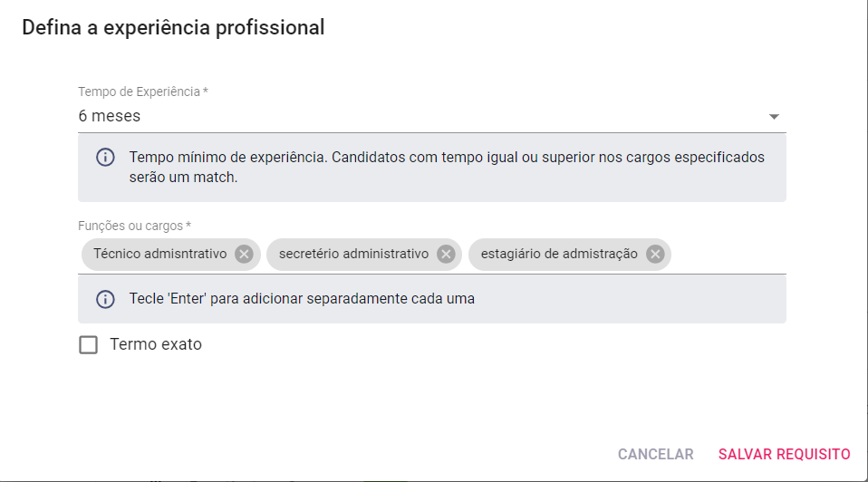Click SALVAR REQUISITO to save
868x482 pixels.
784,454
